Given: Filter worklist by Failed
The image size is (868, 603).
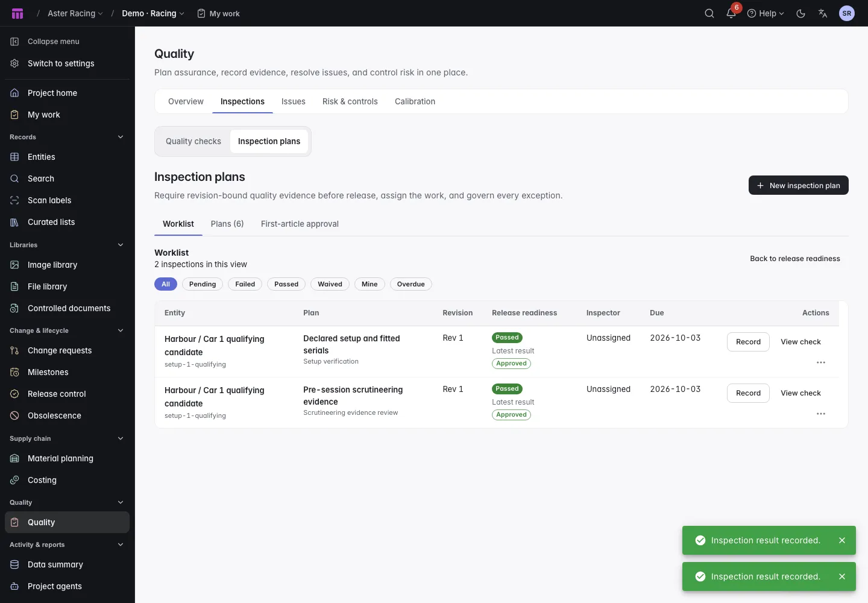Looking at the screenshot, I should point(245,284).
